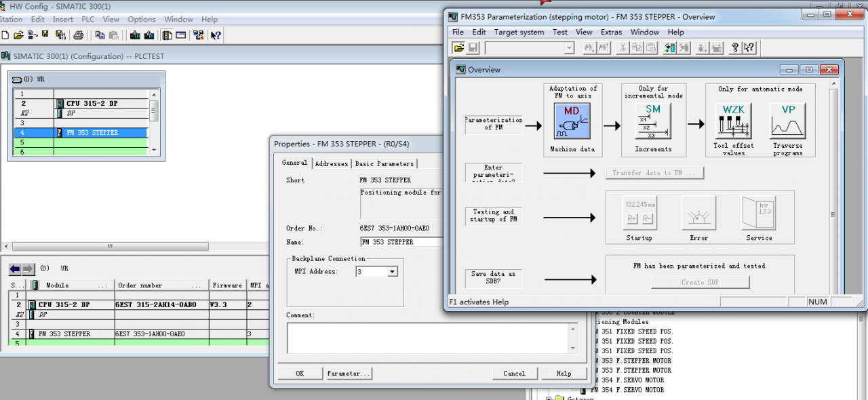The image size is (868, 400).
Task: Click the Paste icon in FM353 toolbar
Action: [x=651, y=47]
